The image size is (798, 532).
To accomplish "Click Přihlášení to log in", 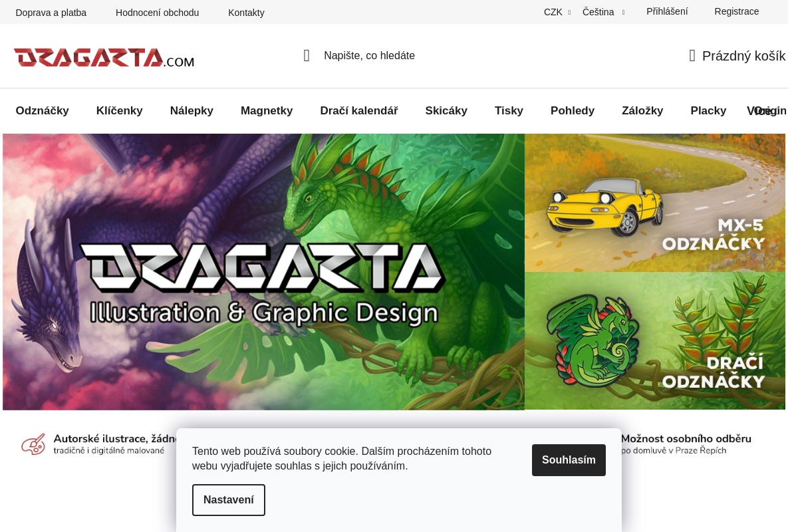I will (667, 11).
